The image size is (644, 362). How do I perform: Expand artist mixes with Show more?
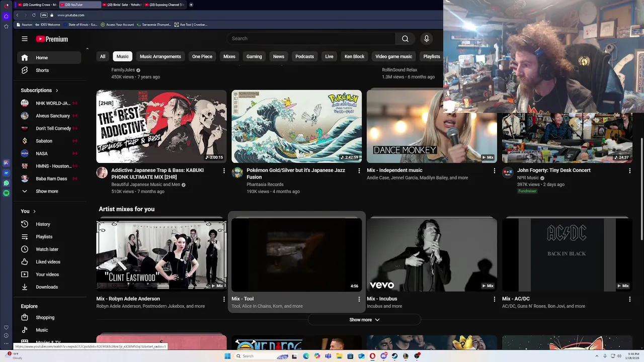(x=364, y=320)
